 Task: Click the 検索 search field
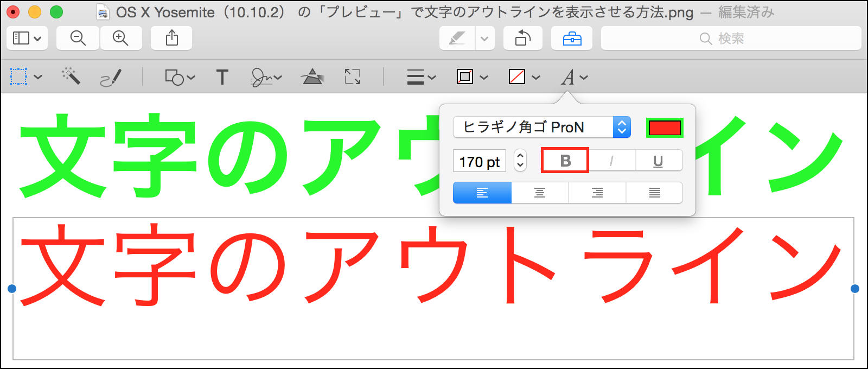tap(731, 38)
